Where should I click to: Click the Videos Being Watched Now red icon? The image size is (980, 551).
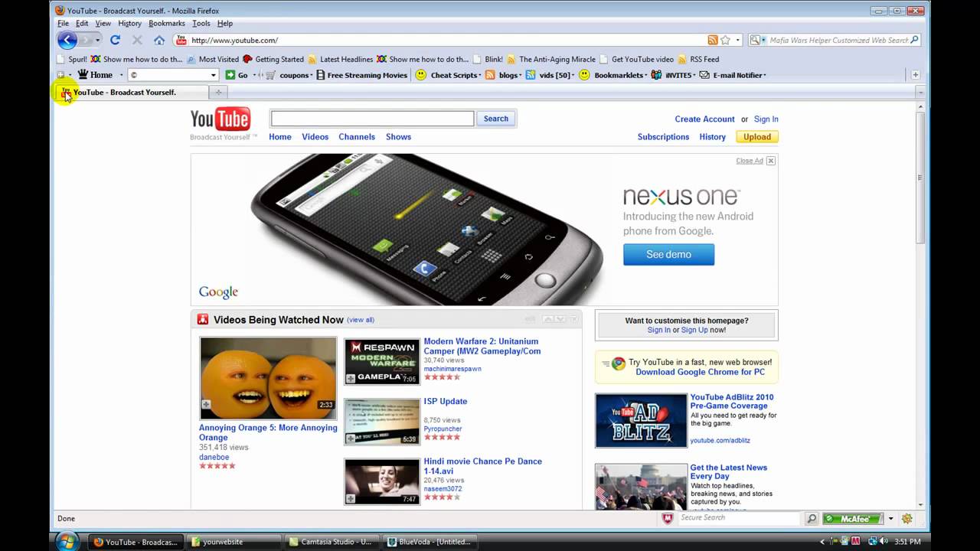(x=203, y=320)
